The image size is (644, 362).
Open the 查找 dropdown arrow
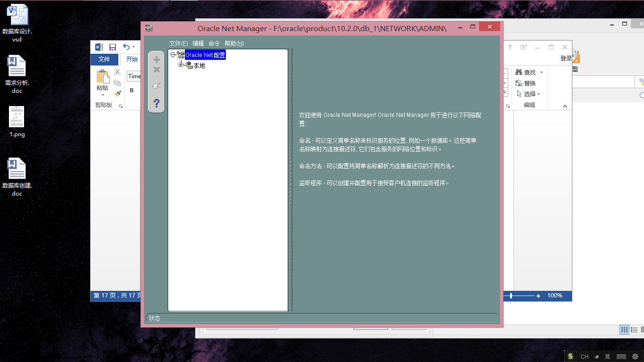click(541, 72)
